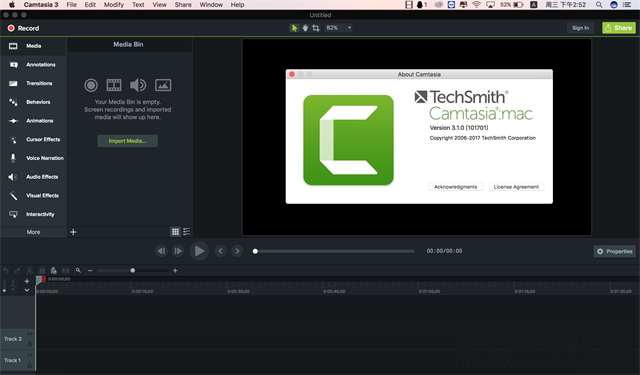
Task: Click Acknowledgments in About Camtasia
Action: [456, 187]
